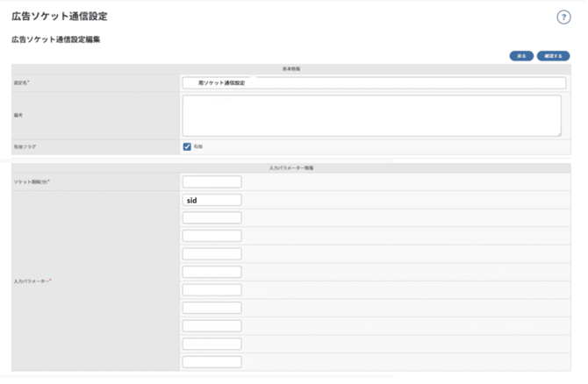Focus the second 入力パラメーター input field
The height and width of the screenshot is (384, 588).
click(x=212, y=217)
